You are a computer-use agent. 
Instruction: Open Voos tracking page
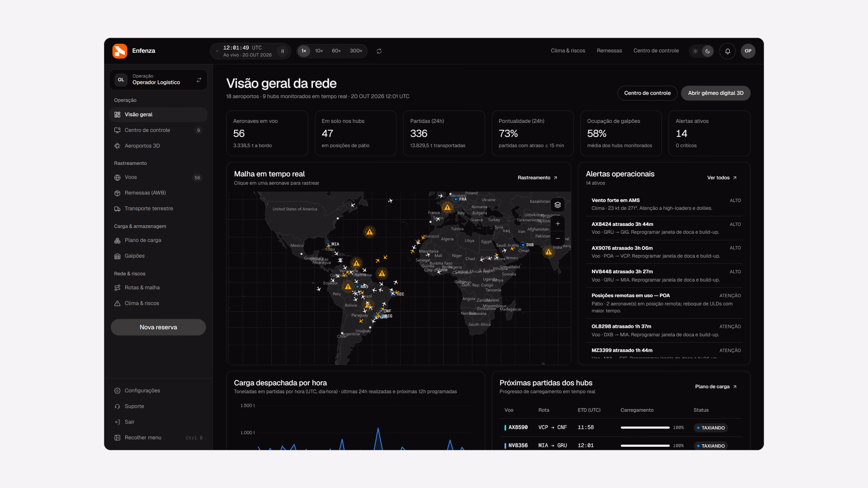158,177
